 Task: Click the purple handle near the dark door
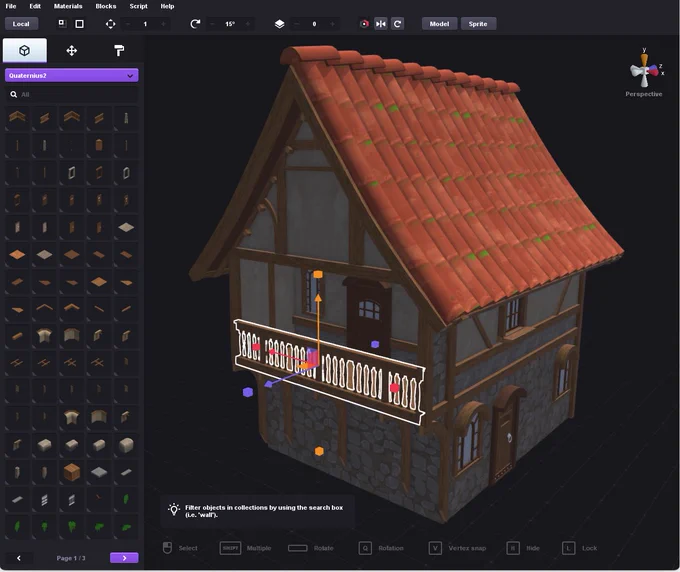coord(375,344)
